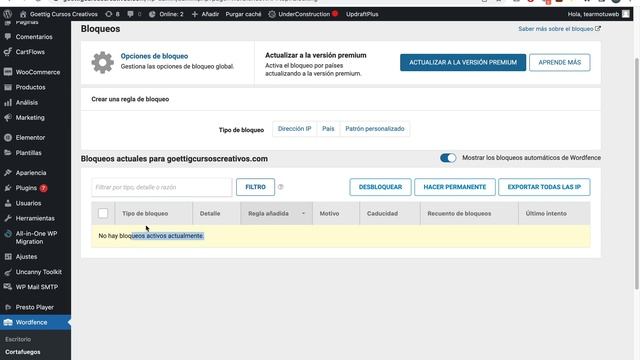Select País block type
This screenshot has width=640, height=360.
tap(328, 129)
